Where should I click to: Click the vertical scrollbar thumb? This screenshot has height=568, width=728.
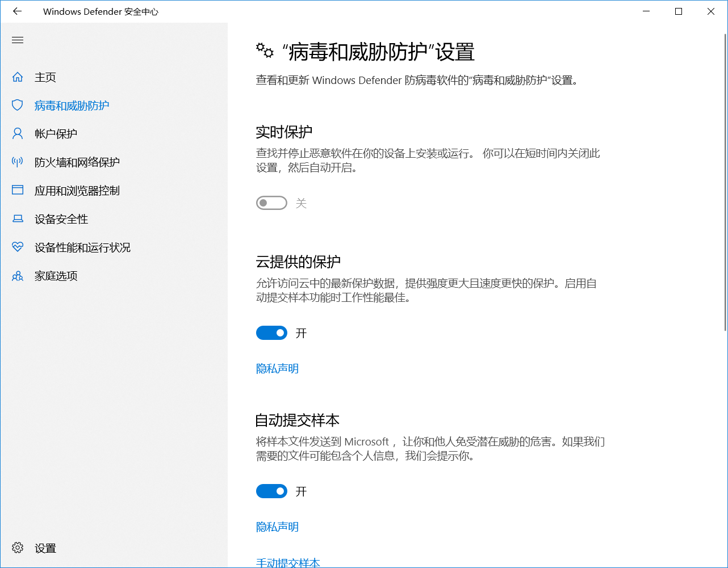[x=725, y=182]
